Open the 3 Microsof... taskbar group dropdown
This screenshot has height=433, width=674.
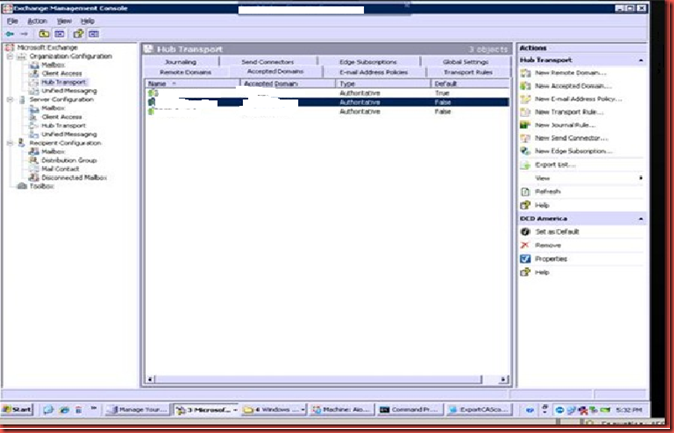(235, 410)
